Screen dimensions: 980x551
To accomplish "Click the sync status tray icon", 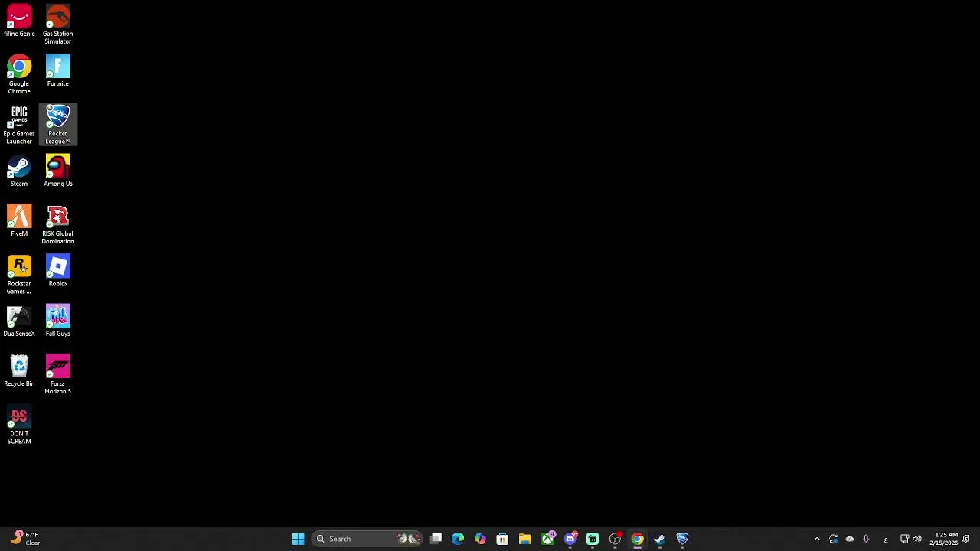I will 833,539.
